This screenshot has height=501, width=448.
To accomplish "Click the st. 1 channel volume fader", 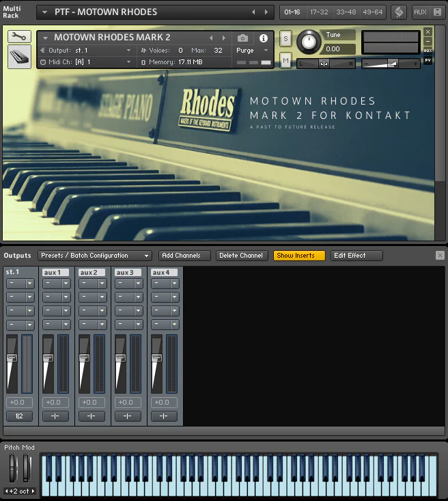I will [12, 358].
